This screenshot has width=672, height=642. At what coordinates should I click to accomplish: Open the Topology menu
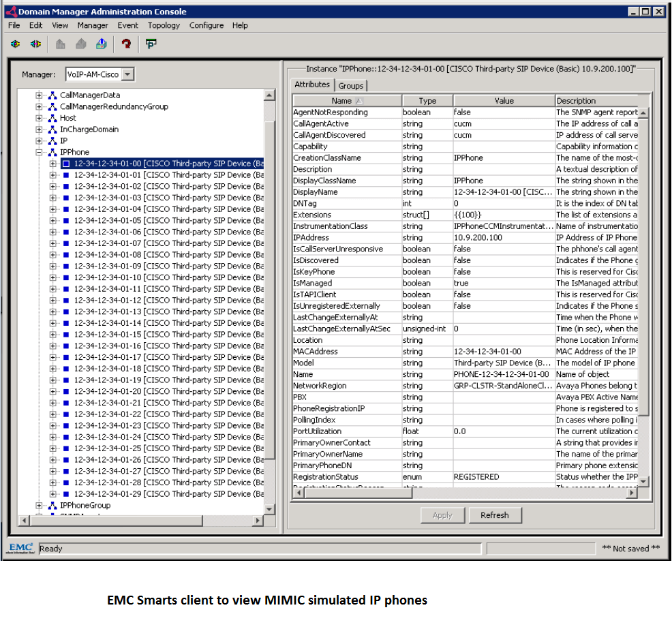coord(164,25)
